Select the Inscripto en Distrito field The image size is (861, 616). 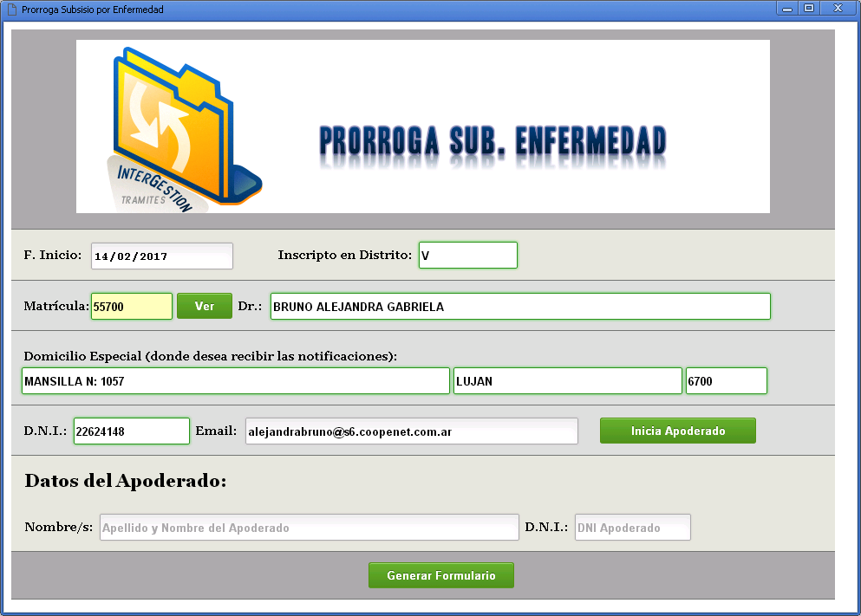(468, 255)
